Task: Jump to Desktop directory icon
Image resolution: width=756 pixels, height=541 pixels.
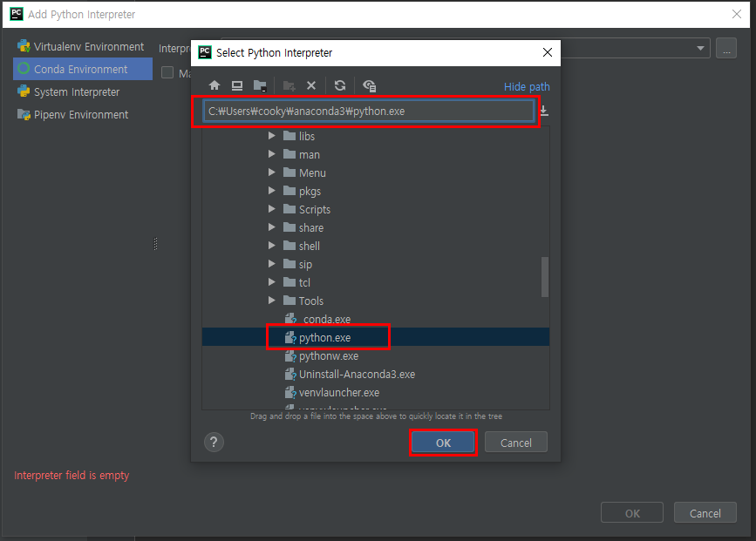Action: 237,85
